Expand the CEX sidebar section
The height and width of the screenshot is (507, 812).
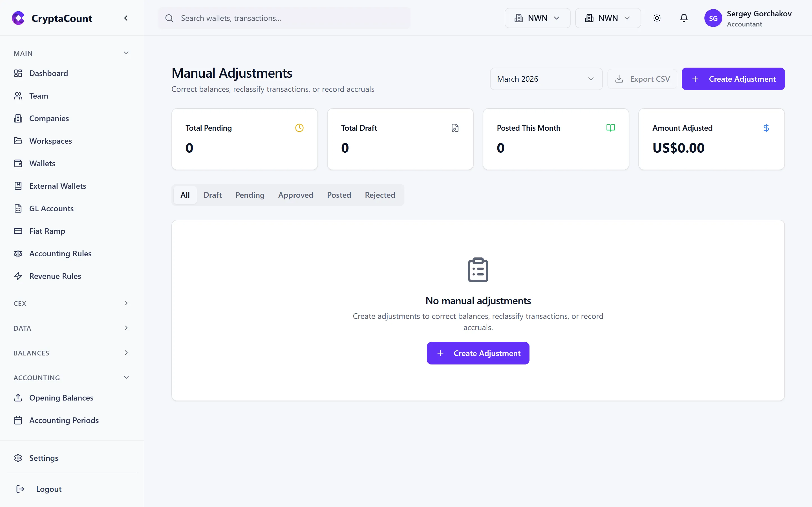[x=126, y=303]
